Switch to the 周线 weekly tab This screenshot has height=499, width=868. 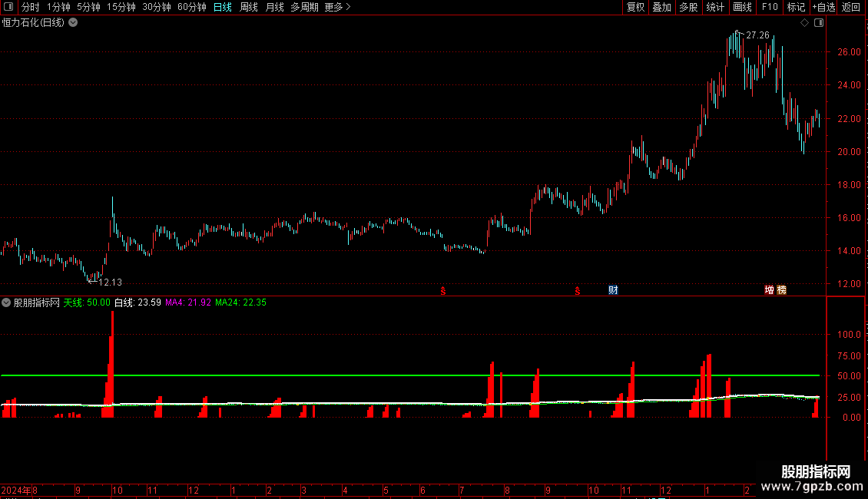249,7
